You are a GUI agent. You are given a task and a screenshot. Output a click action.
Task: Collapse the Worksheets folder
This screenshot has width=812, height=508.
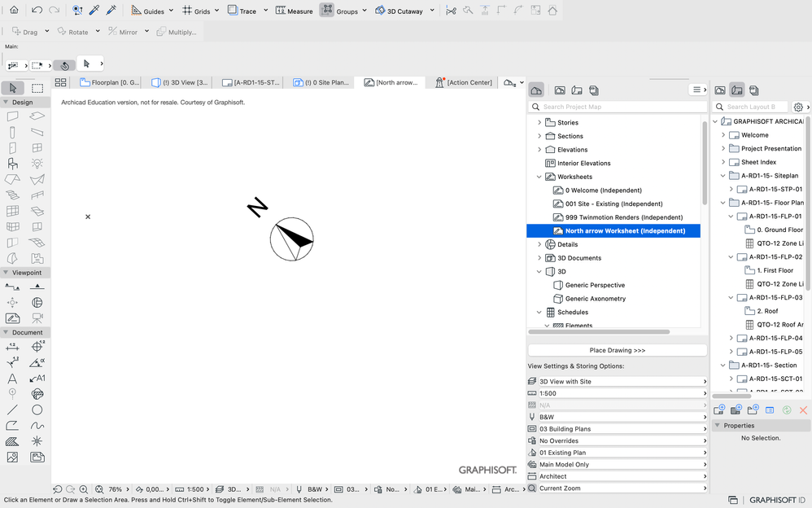click(x=539, y=177)
